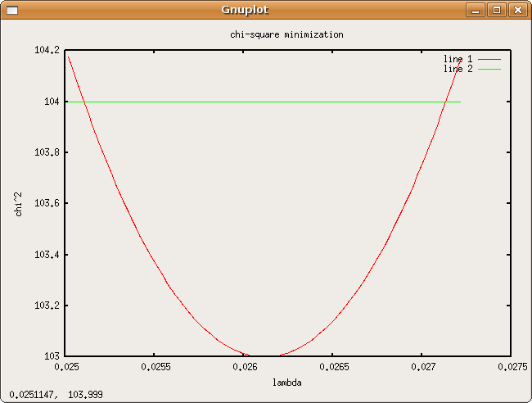Click the 104.2 y-axis tick label

[x=47, y=51]
